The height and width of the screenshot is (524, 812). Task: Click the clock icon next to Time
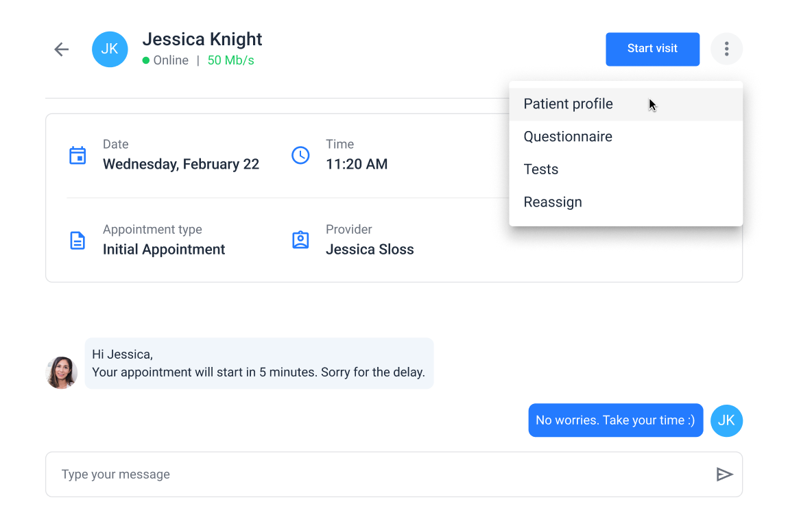tap(300, 155)
